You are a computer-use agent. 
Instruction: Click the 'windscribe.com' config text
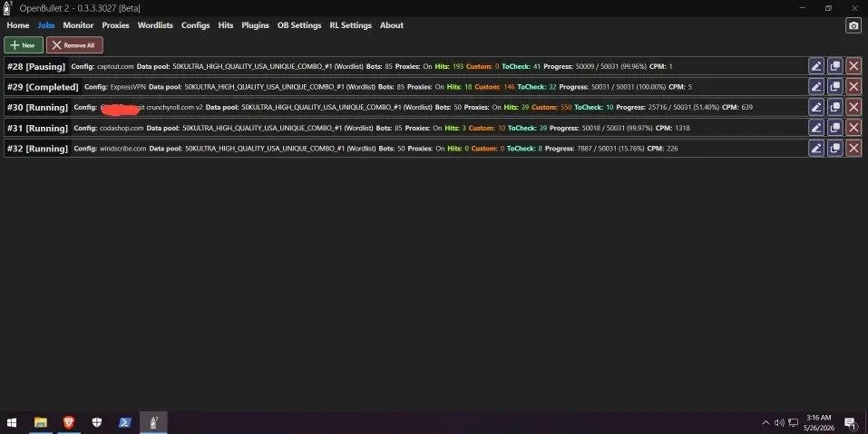coord(122,149)
